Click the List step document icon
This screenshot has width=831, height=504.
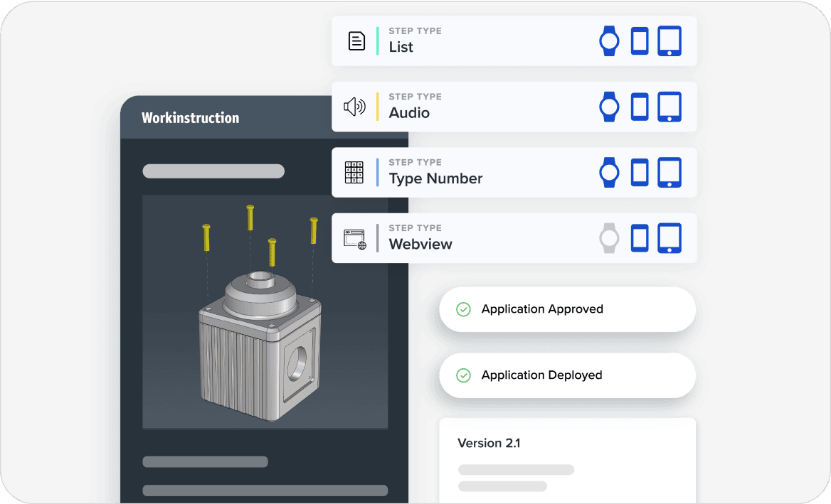(x=356, y=41)
